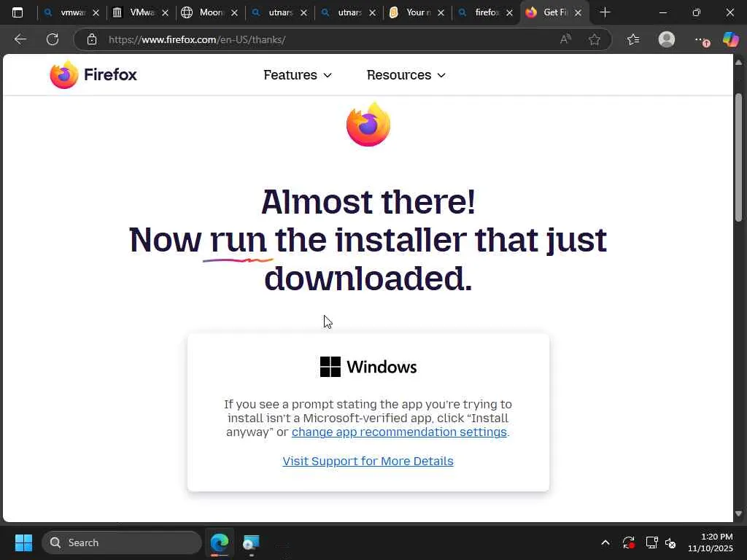Viewport: 747px width, 560px height.
Task: Switch to the 'vmwar' search tab
Action: [x=71, y=12]
